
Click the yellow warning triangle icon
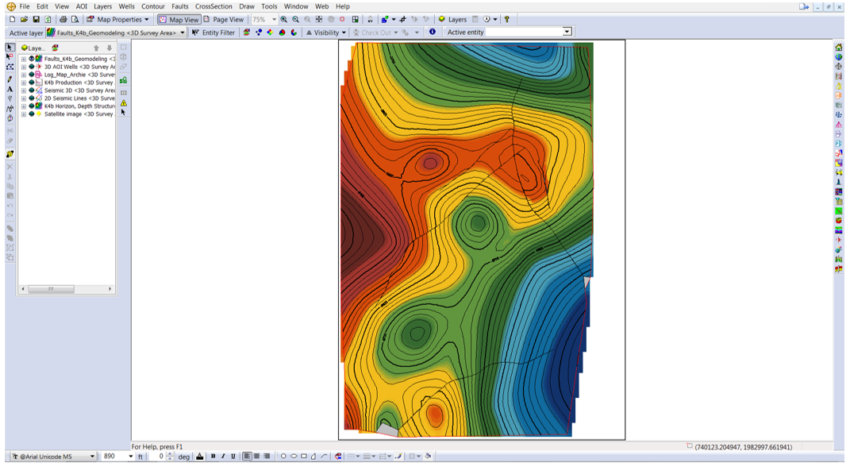pyautogui.click(x=124, y=103)
